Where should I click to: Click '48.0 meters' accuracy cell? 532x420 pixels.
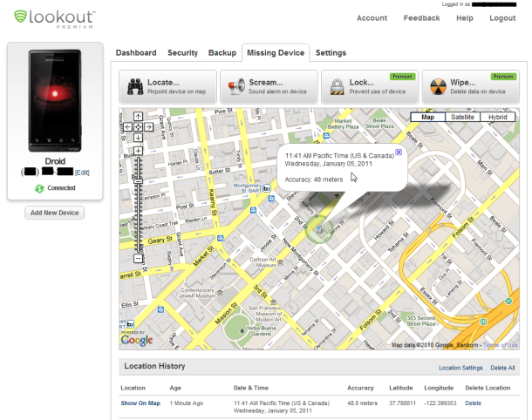(362, 403)
